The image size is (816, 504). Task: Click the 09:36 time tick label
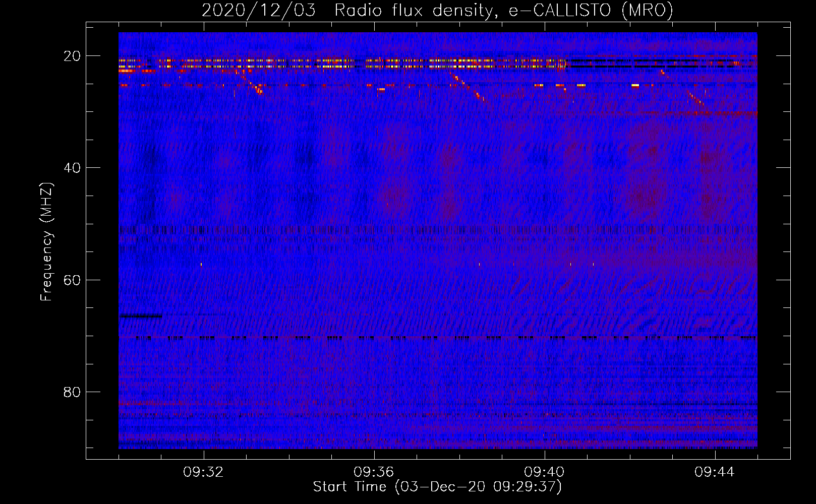point(374,472)
